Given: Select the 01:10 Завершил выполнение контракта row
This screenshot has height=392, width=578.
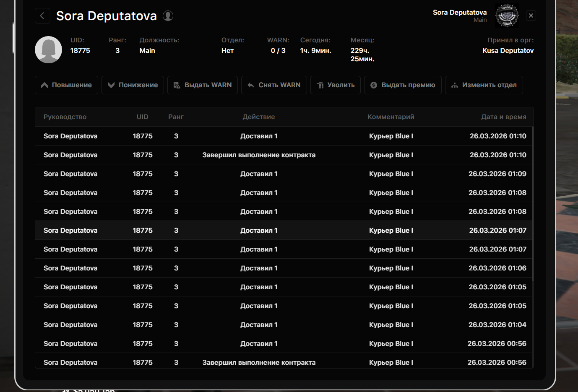Looking at the screenshot, I should pyautogui.click(x=258, y=155).
